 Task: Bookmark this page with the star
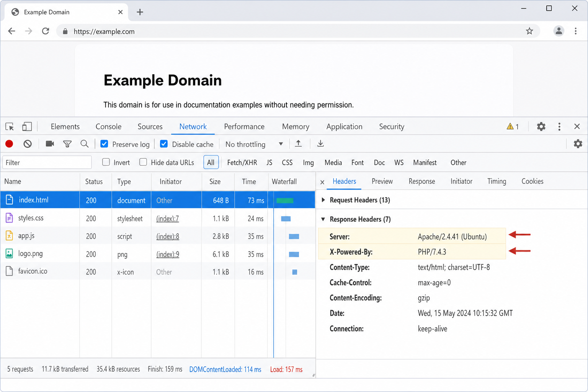click(529, 31)
